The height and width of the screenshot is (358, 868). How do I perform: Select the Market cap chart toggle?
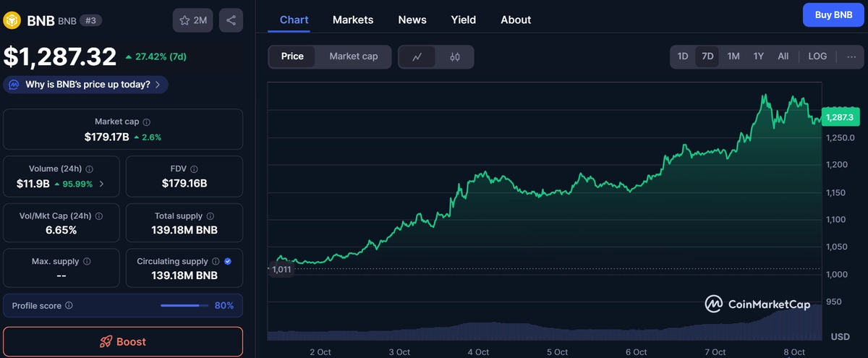(x=354, y=56)
